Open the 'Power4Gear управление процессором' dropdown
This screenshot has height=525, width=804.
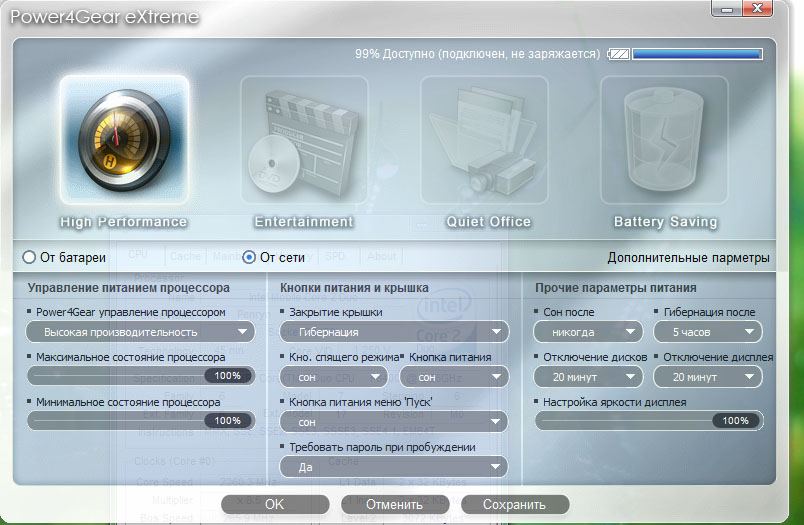click(140, 332)
